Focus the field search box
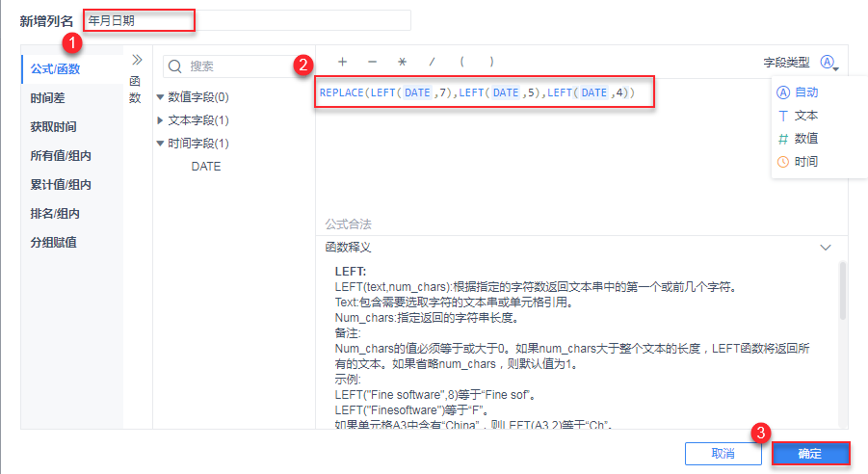Image resolution: width=868 pixels, height=474 pixels. (238, 66)
